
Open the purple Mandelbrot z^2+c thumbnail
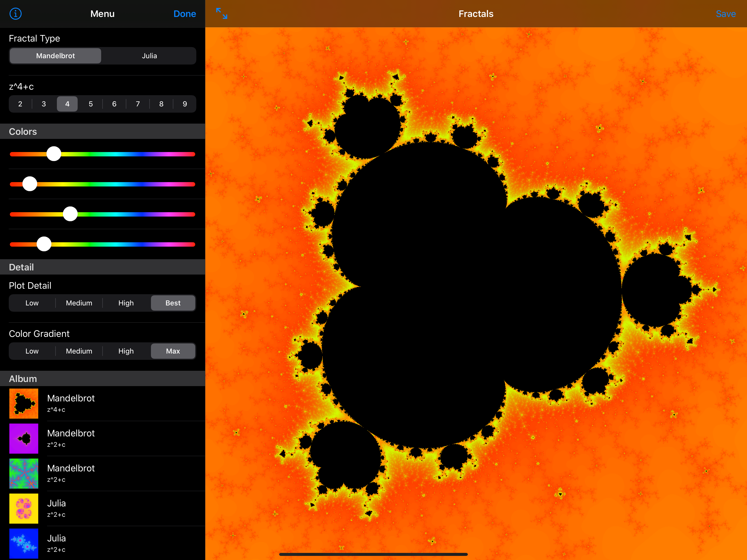[24, 438]
